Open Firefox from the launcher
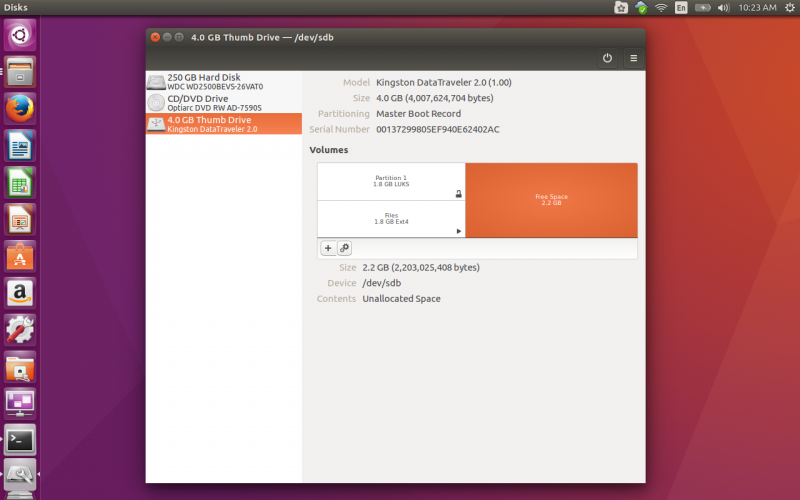 [x=20, y=109]
